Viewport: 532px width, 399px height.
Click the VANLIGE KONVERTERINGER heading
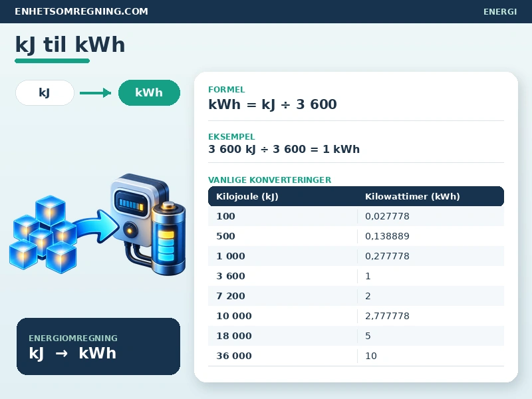[270, 180]
